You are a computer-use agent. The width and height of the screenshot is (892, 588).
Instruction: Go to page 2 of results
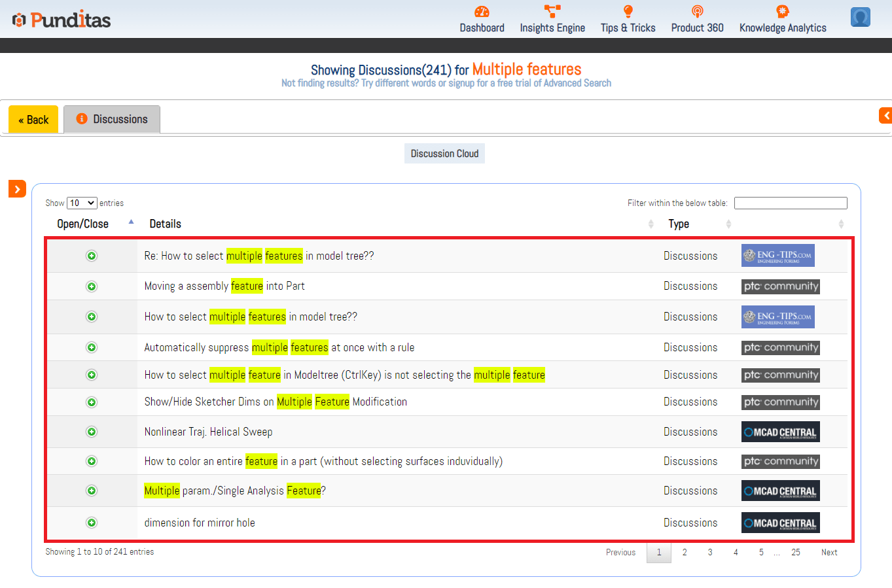coord(685,553)
